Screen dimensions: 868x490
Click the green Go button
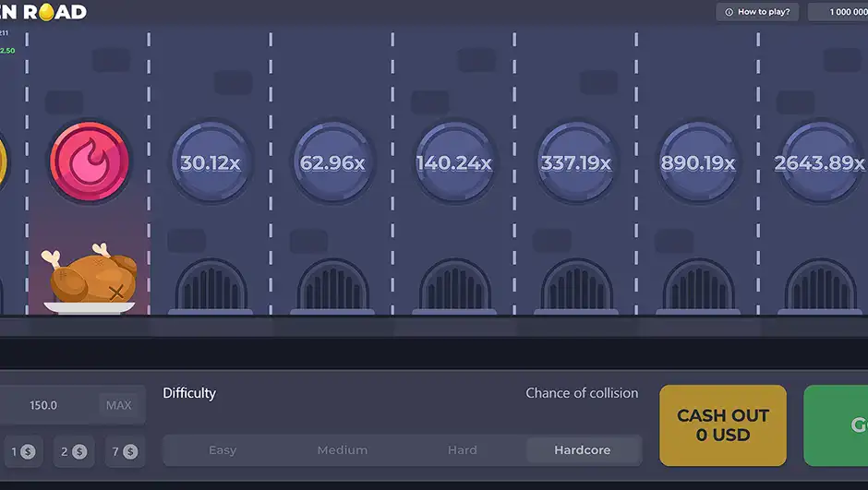(836, 425)
